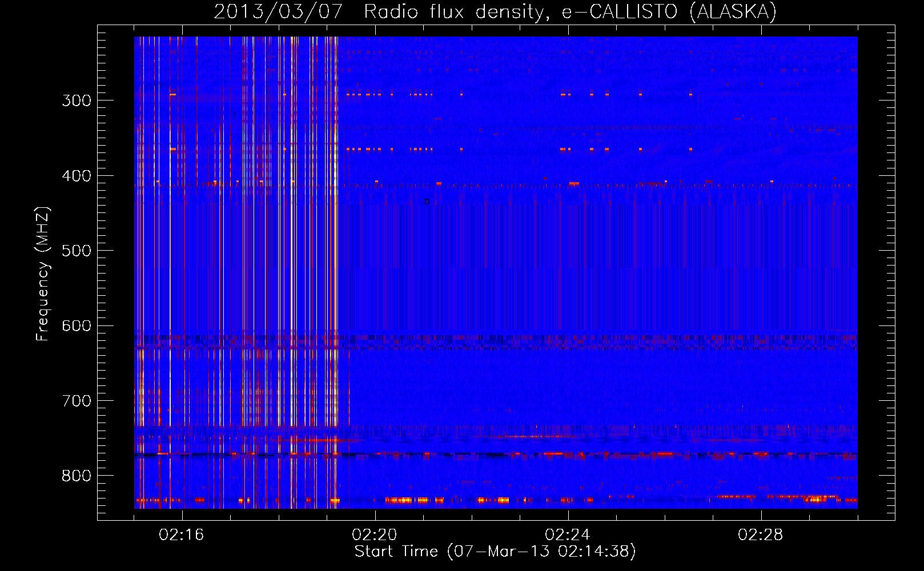This screenshot has width=924, height=571.
Task: Click the 700 frequency tick label
Action: coord(77,401)
